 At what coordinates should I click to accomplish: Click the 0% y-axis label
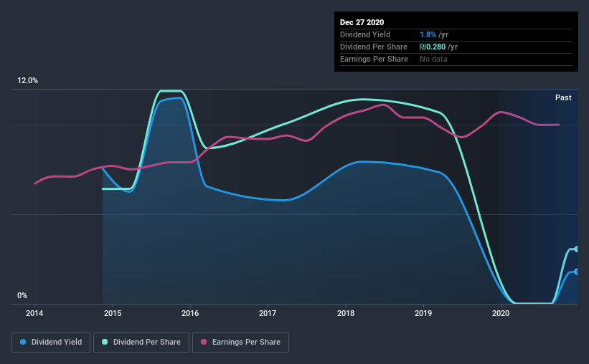[x=22, y=296]
